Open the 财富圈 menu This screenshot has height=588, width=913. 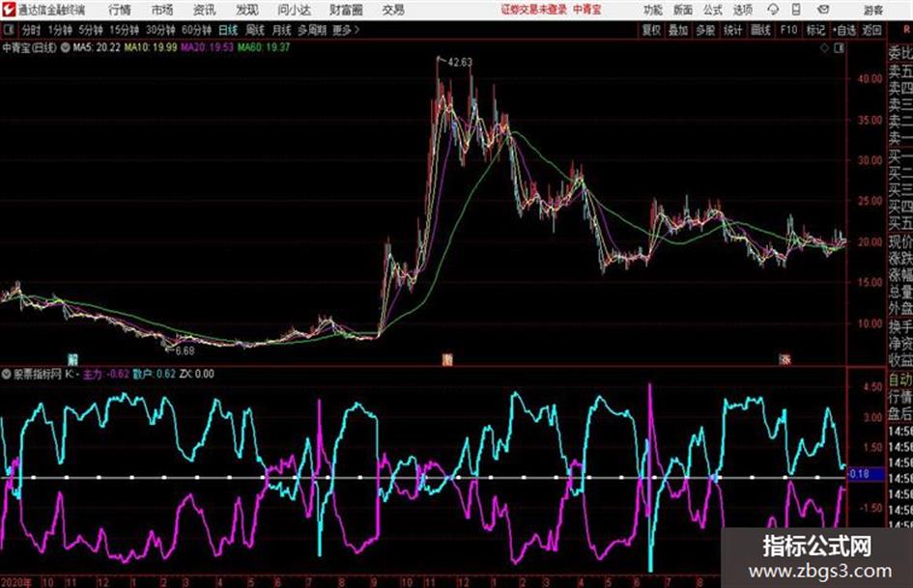pos(346,10)
